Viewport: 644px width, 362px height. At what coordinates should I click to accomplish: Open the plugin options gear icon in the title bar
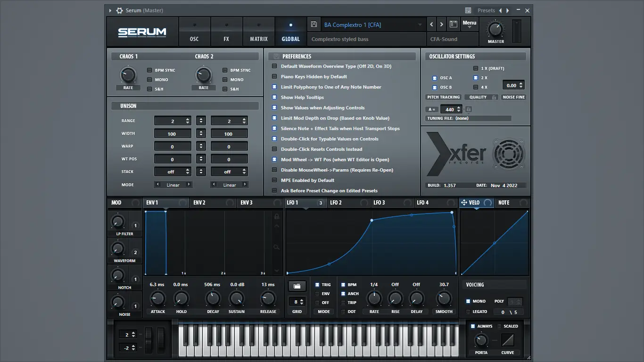tap(119, 10)
